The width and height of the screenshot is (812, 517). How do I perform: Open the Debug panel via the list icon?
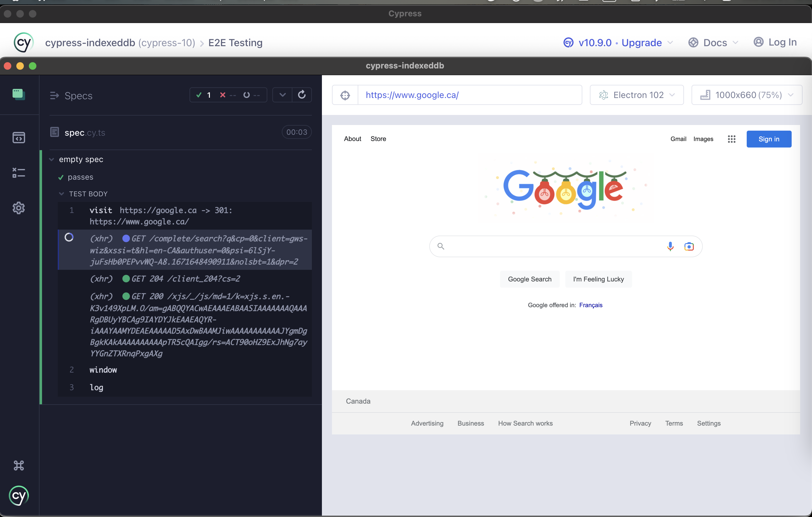[19, 173]
